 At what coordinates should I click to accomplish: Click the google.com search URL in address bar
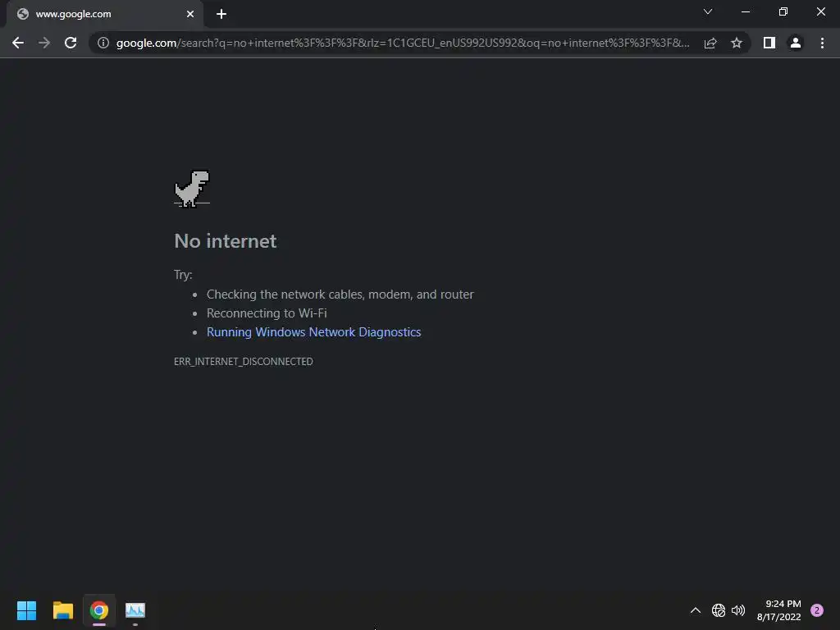coord(403,43)
